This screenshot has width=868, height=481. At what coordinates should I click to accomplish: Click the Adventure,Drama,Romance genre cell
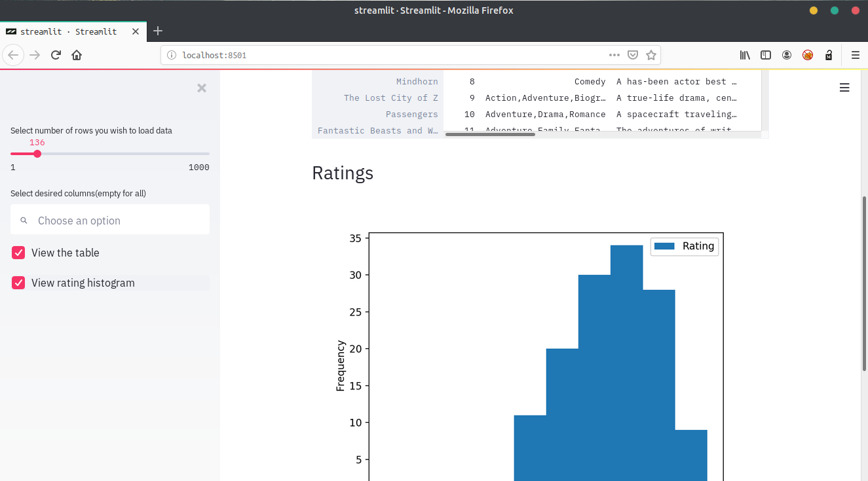click(x=546, y=115)
